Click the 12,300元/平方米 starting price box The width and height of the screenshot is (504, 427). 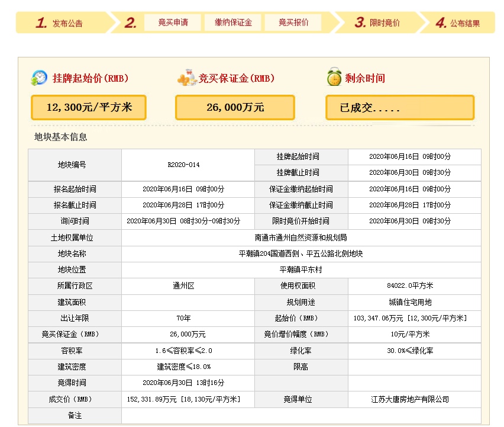click(x=89, y=108)
